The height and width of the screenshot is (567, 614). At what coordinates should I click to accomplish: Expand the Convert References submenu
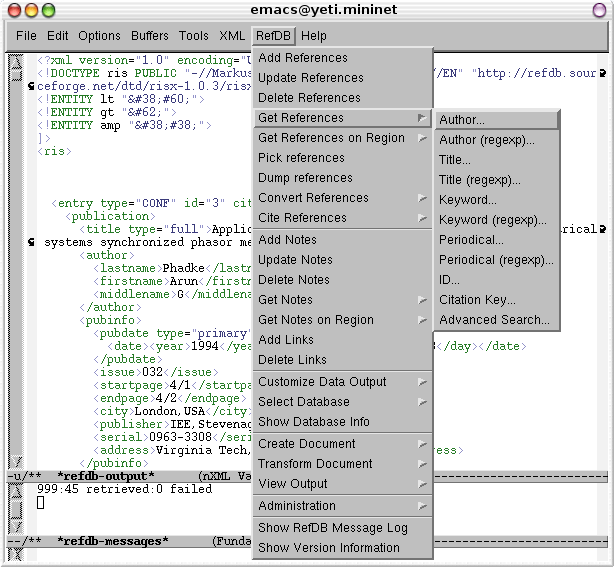pos(313,198)
